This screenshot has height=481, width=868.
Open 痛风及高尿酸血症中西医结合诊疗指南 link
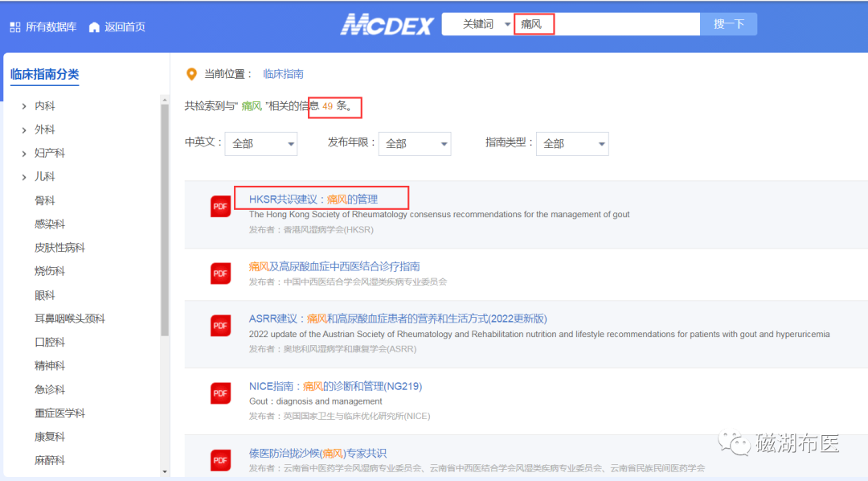(334, 266)
